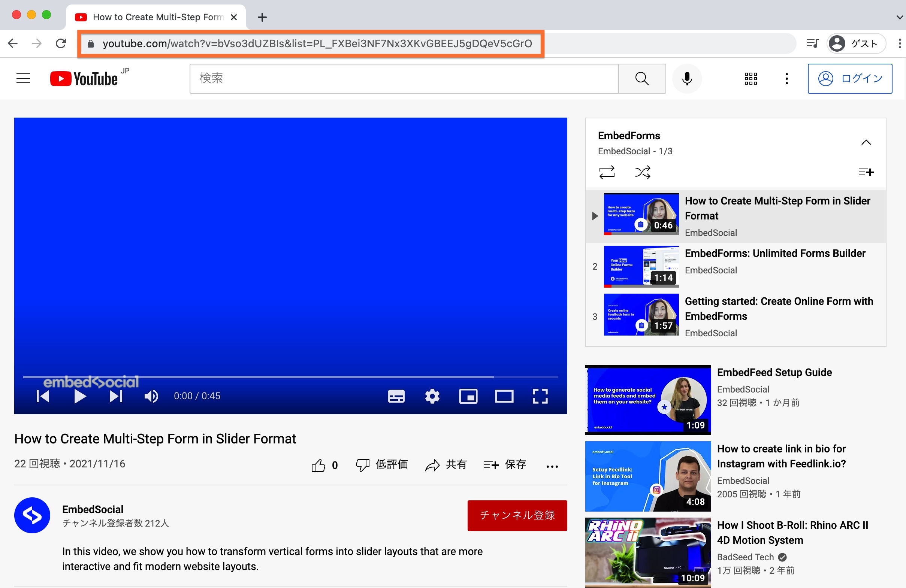Open the EmbedFeed Setup Guide thumbnail
This screenshot has width=906, height=588.
(648, 400)
